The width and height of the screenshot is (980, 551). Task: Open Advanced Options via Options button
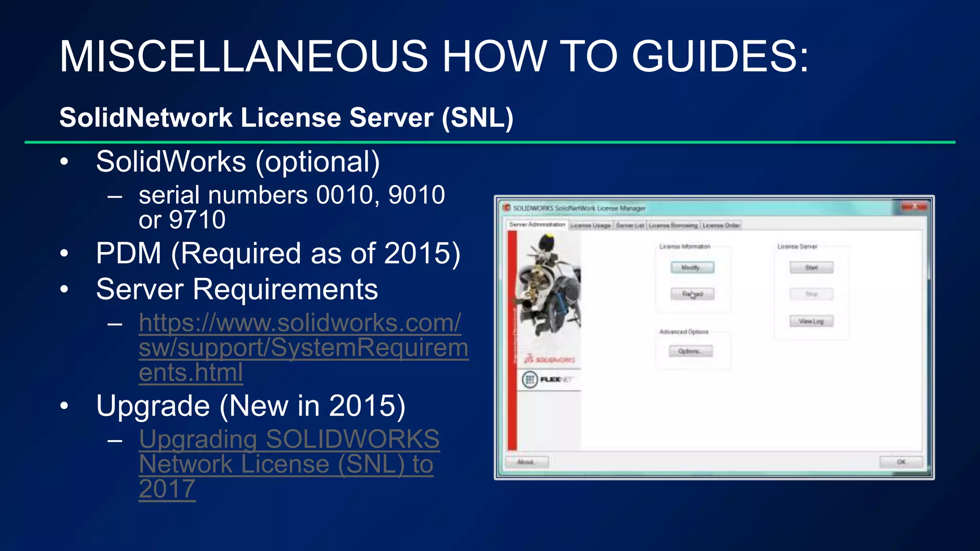click(690, 352)
